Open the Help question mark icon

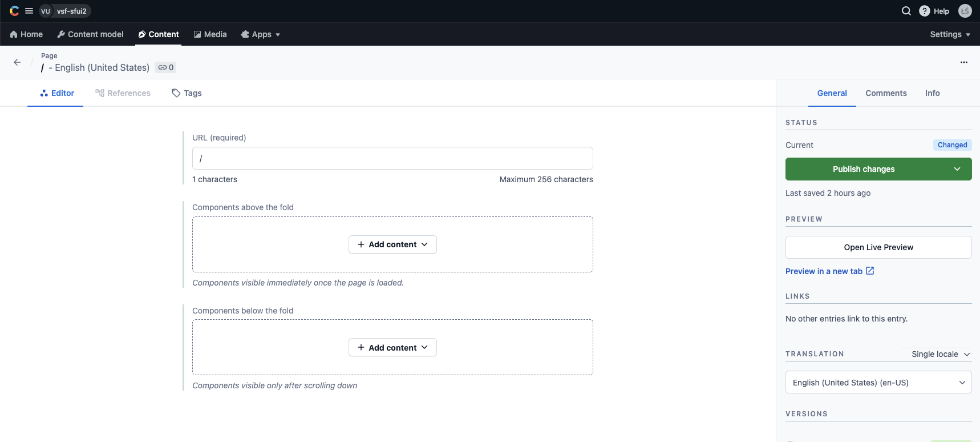[x=925, y=11]
